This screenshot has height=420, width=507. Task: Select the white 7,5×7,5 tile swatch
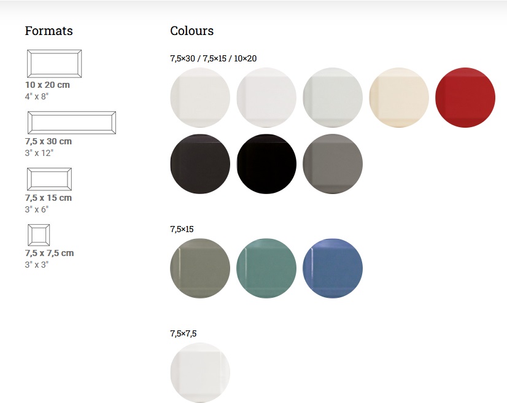point(200,373)
